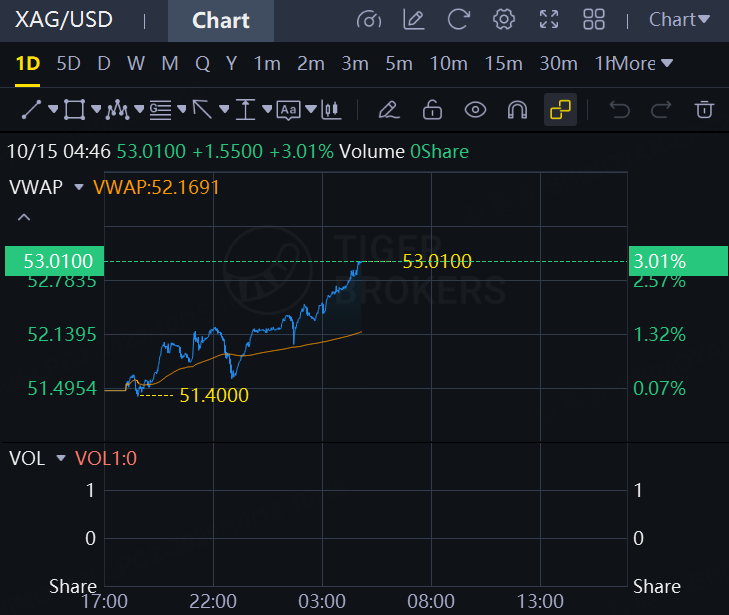Image resolution: width=729 pixels, height=615 pixels.
Task: Click the undo arrow button
Action: pos(619,110)
